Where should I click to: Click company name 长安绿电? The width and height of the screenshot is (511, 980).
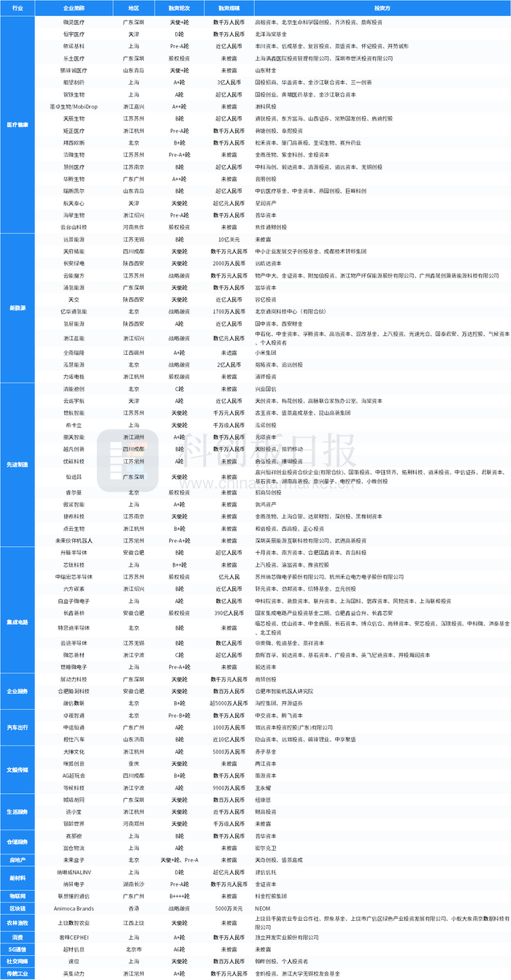[x=74, y=263]
